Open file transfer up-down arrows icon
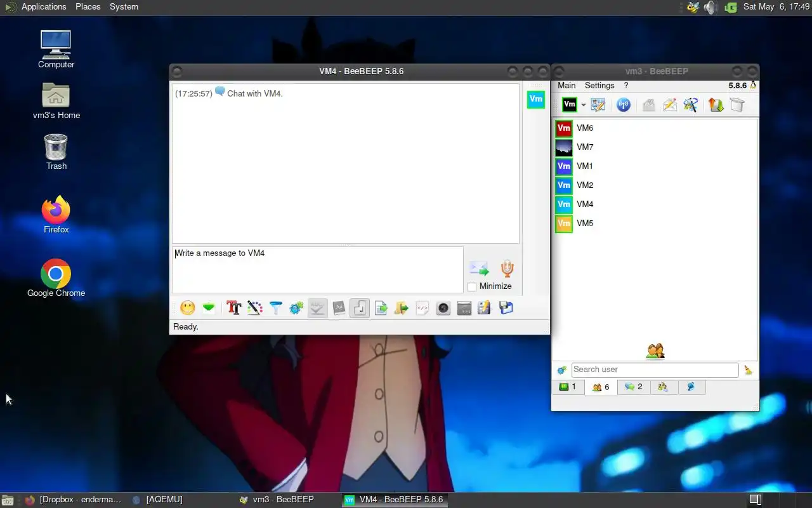The width and height of the screenshot is (812, 508). tap(716, 105)
